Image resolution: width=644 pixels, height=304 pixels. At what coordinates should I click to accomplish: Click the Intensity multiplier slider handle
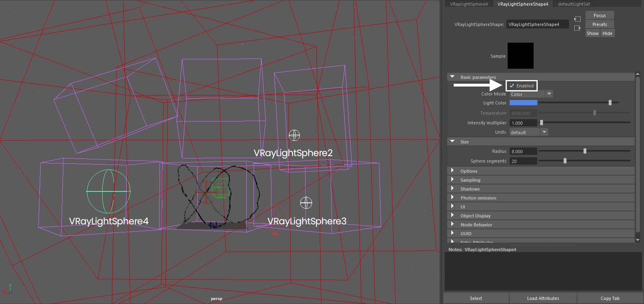coord(541,123)
